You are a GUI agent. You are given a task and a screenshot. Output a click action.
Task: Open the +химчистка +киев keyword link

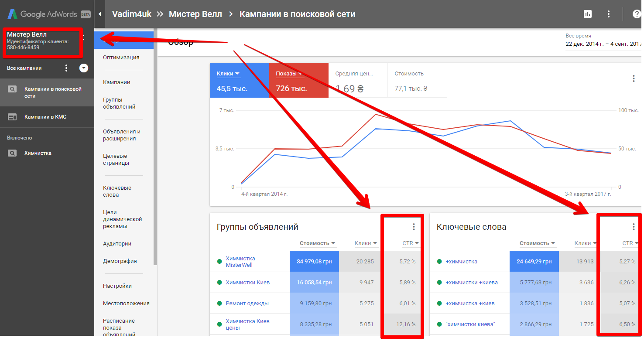click(x=470, y=303)
